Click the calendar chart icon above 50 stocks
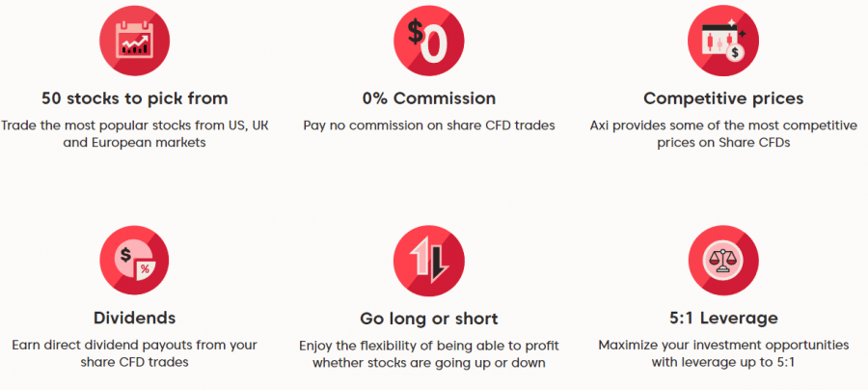 coord(134,42)
